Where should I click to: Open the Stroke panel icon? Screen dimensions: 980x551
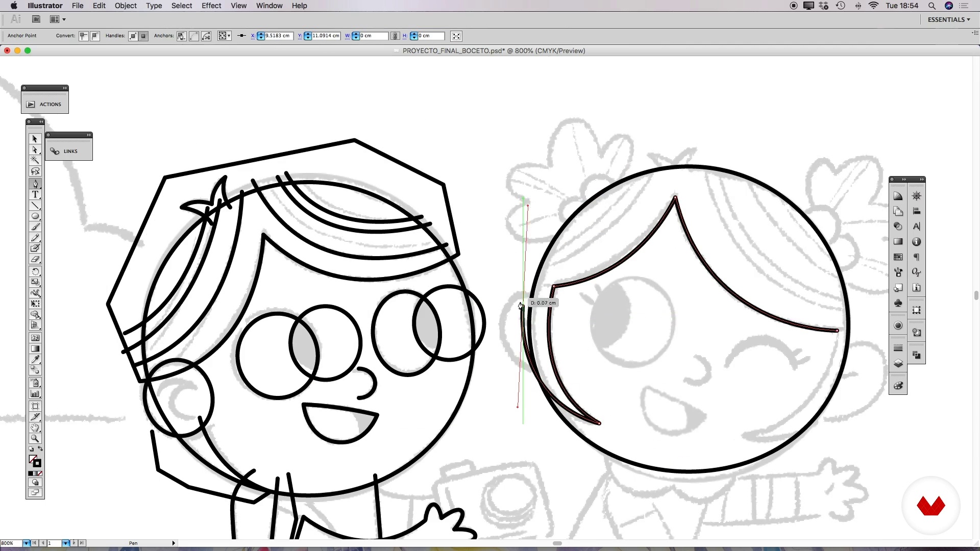898,348
